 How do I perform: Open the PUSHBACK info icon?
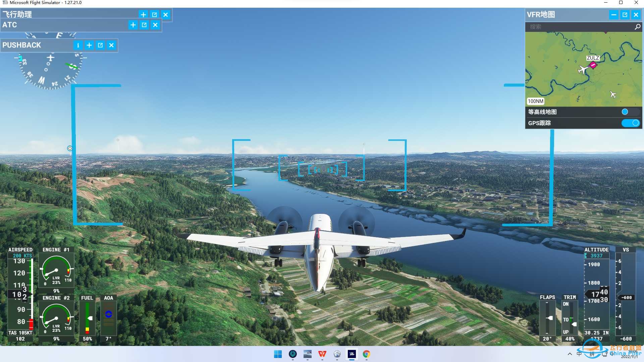[78, 45]
